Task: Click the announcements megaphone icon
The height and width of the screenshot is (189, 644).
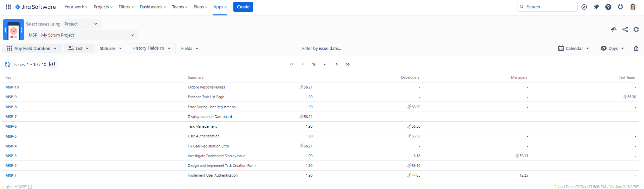Action: click(x=613, y=29)
